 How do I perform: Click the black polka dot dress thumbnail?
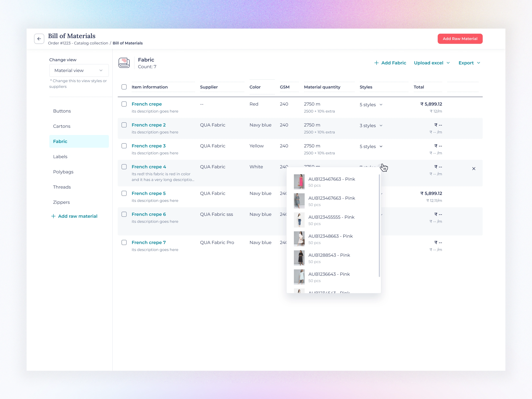pyautogui.click(x=299, y=258)
